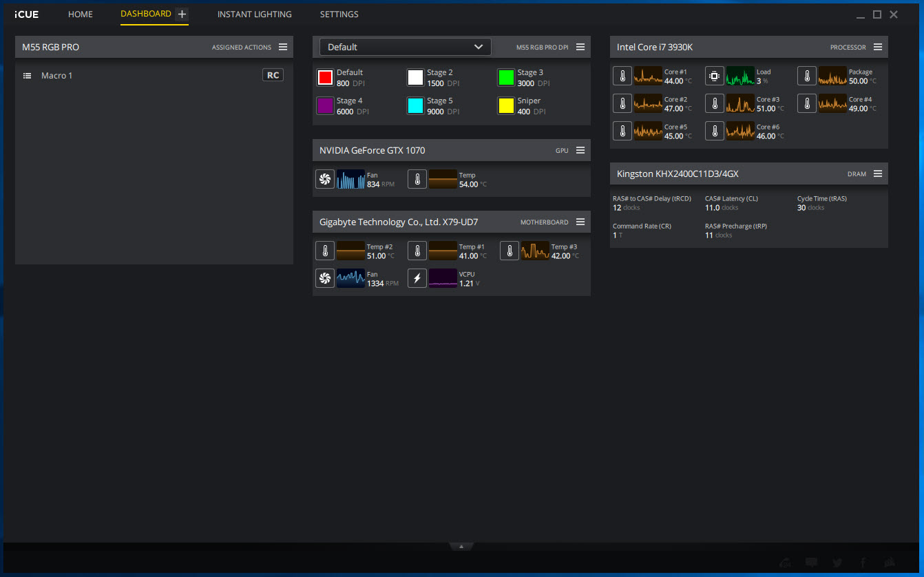Click the motherboard Temp #3 graph
The width and height of the screenshot is (924, 577).
(x=535, y=251)
